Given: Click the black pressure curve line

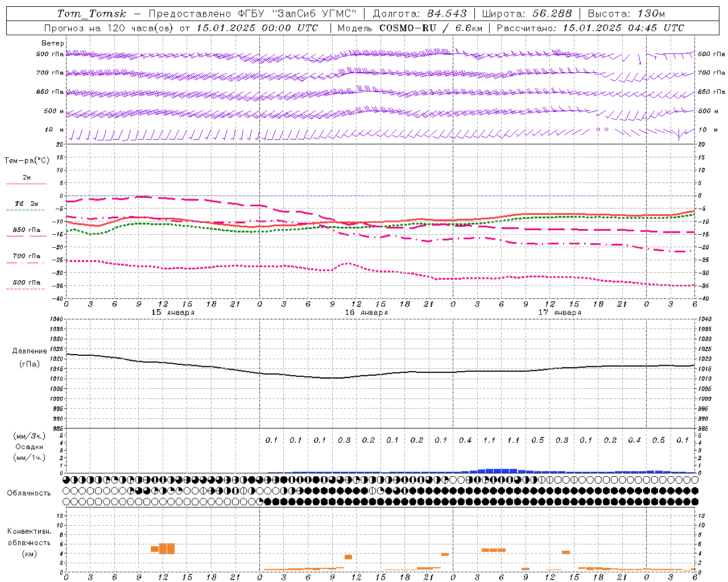Looking at the screenshot, I should tap(380, 374).
